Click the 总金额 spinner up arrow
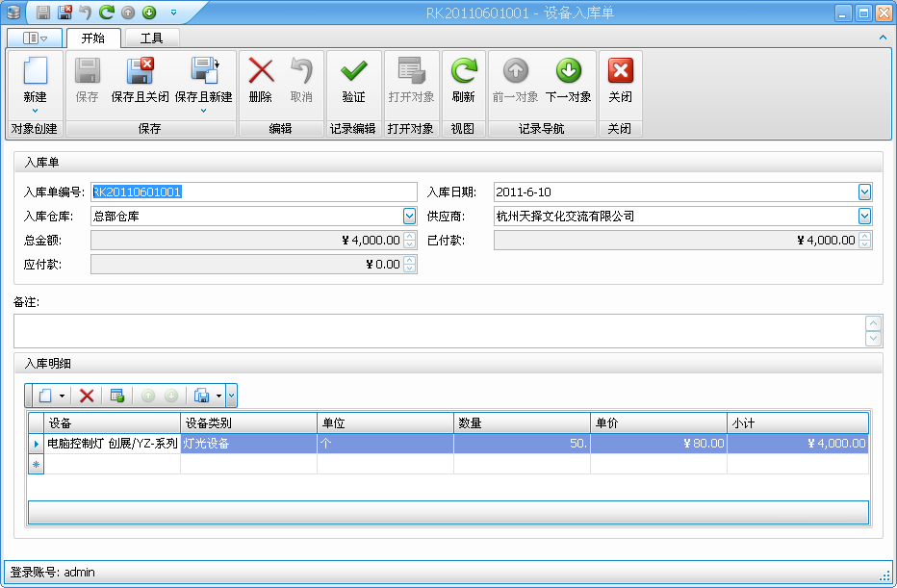 (x=411, y=236)
